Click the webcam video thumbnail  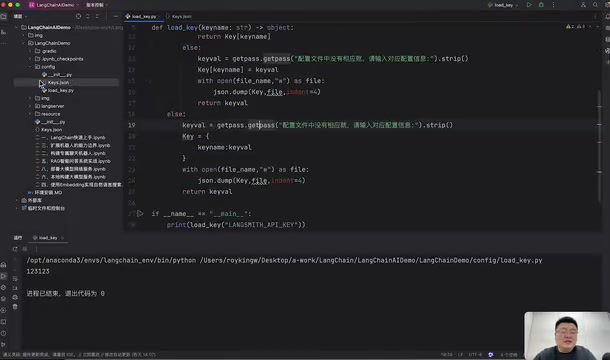567,335
